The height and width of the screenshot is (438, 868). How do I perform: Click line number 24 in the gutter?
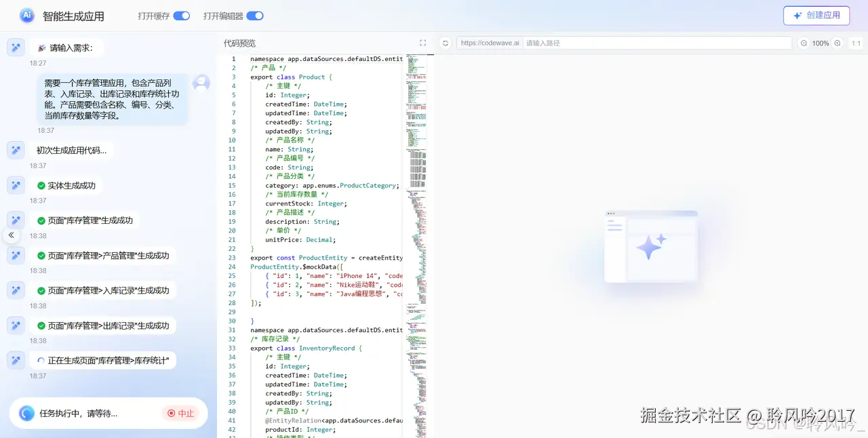231,266
